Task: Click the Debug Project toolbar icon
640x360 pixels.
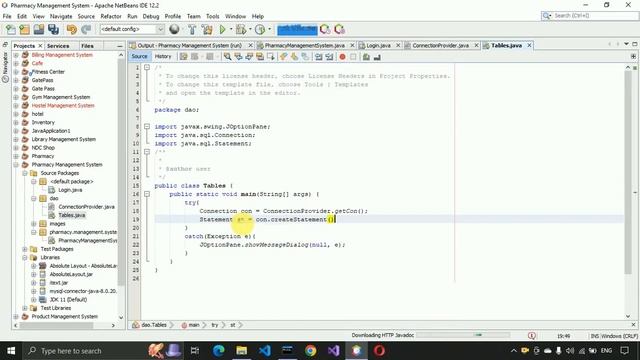Action: (x=241, y=29)
